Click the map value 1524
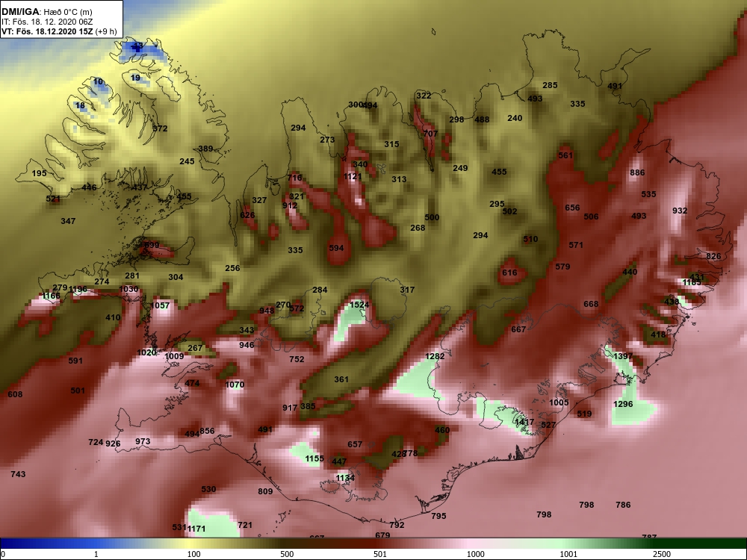The image size is (747, 560). tap(359, 305)
